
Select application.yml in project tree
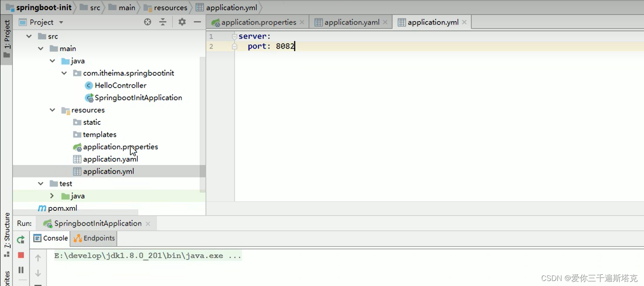(x=103, y=171)
